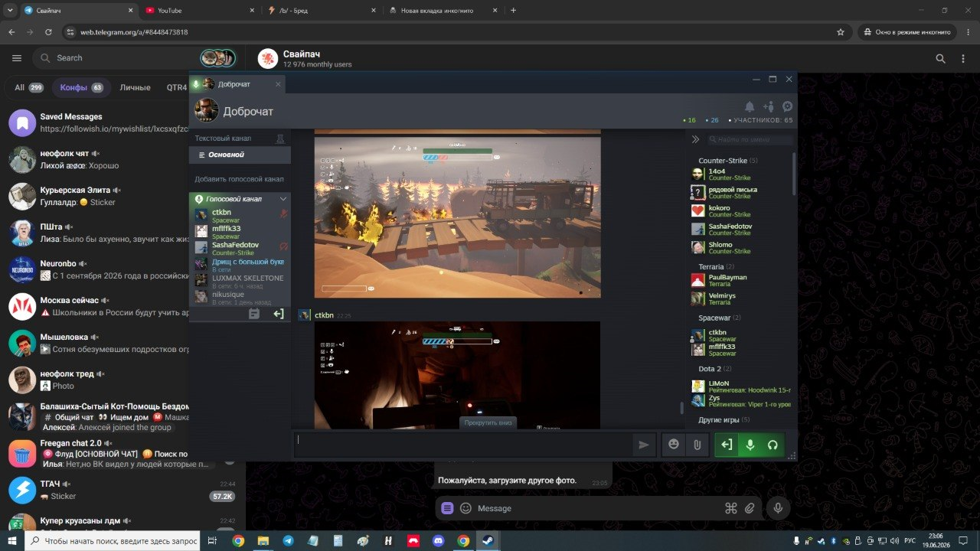Image resolution: width=980 pixels, height=551 pixels.
Task: Open the dark cave screenshot from ctkbn
Action: (x=458, y=375)
